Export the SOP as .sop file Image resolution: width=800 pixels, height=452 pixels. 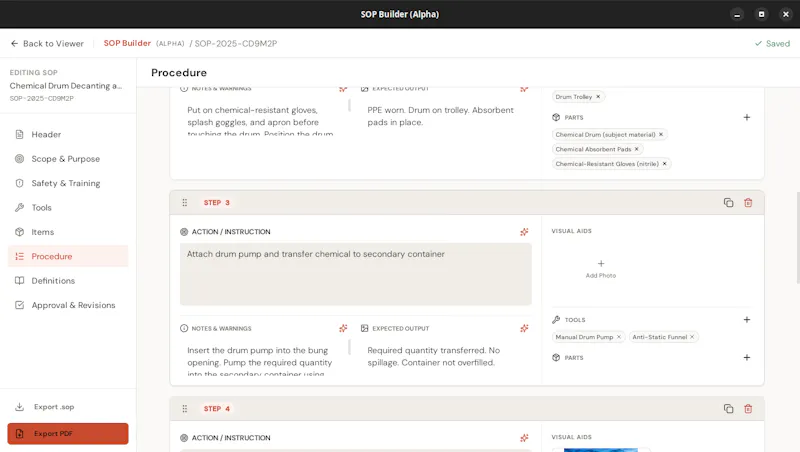pyautogui.click(x=68, y=407)
